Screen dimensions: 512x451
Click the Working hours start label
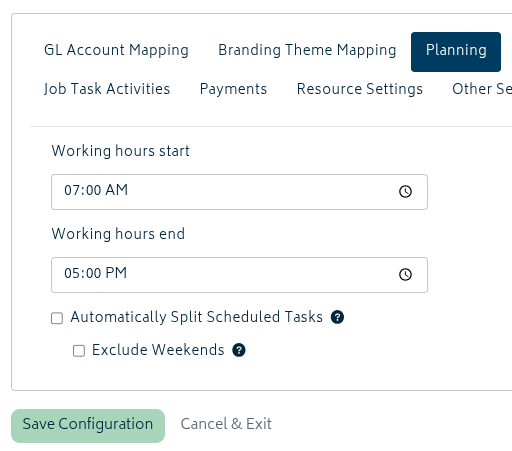click(x=121, y=151)
